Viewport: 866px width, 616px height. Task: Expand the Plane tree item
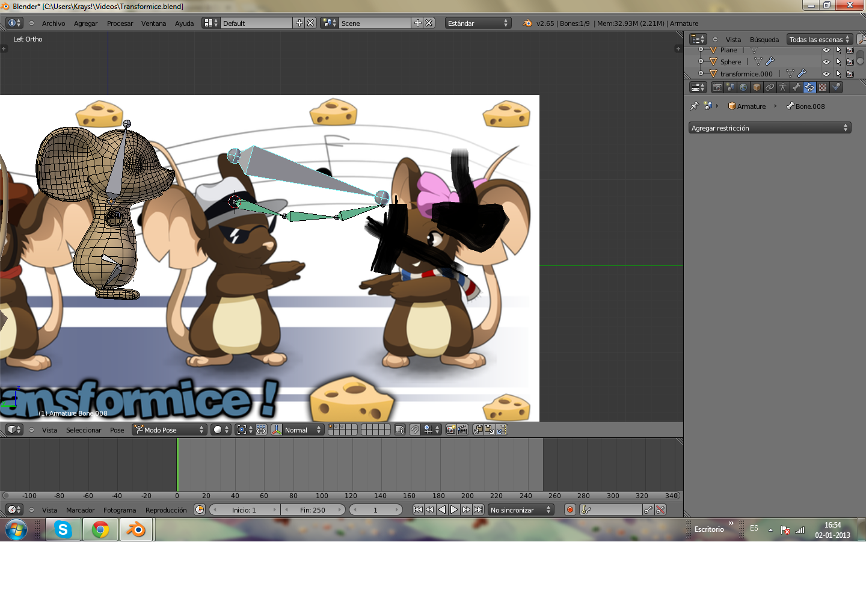(x=701, y=49)
